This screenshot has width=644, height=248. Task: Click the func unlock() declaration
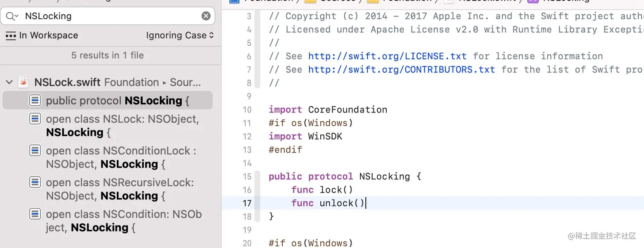pos(328,203)
